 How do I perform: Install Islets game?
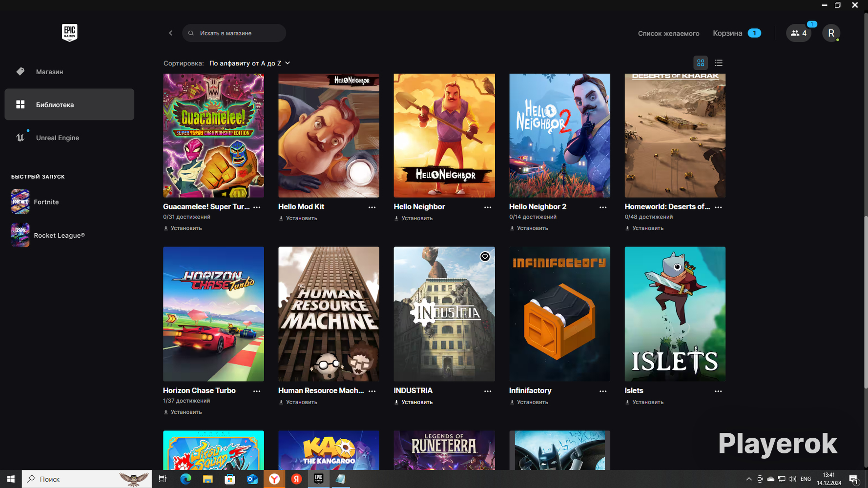click(644, 403)
